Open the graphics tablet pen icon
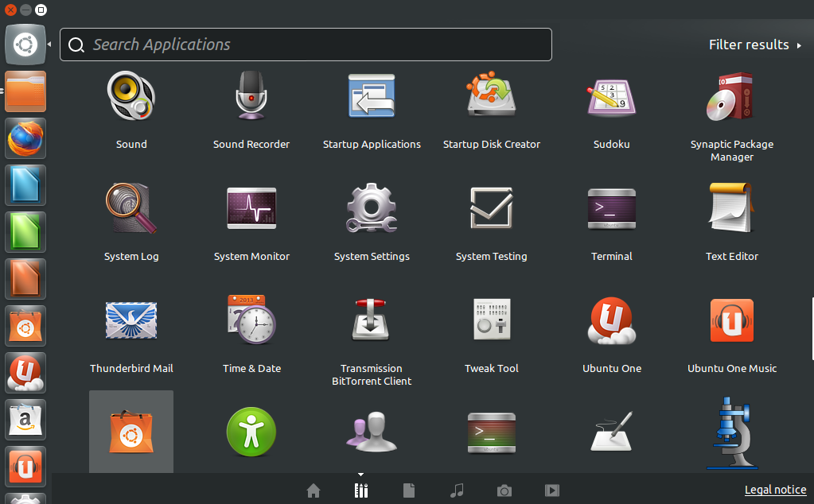814x504 pixels. point(612,432)
